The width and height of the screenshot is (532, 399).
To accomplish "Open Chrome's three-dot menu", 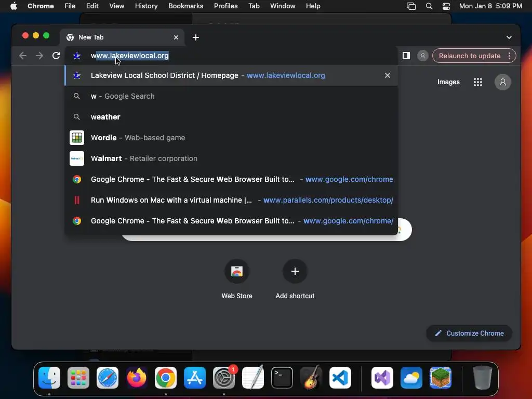I will point(509,56).
